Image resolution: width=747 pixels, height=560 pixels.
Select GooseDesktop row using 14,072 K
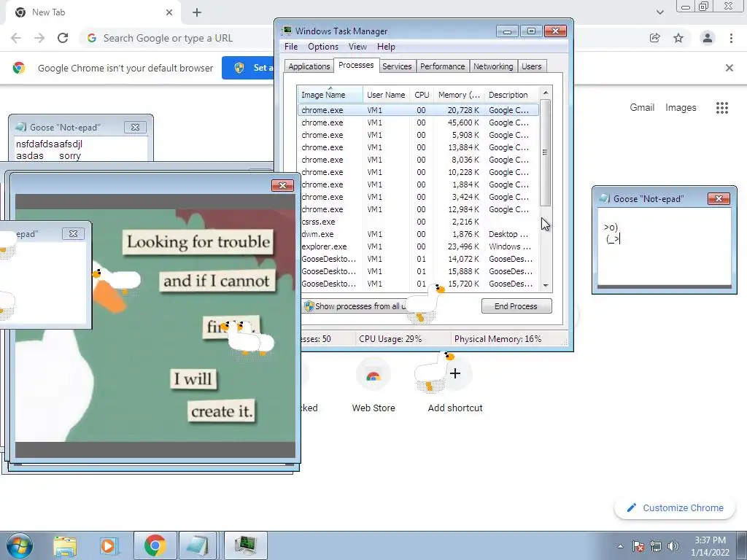tap(418, 259)
